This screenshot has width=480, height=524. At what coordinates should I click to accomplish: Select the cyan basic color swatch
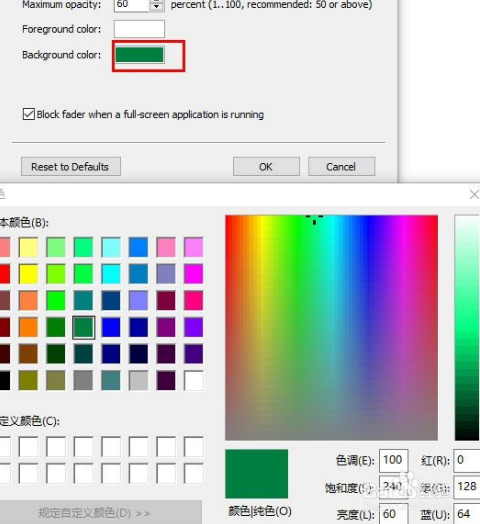click(111, 274)
